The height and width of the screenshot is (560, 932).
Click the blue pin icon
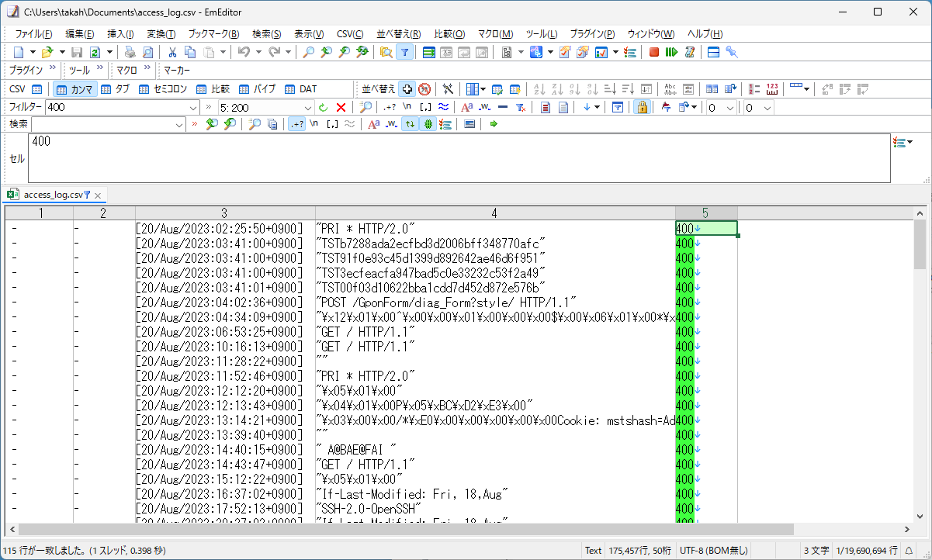731,52
